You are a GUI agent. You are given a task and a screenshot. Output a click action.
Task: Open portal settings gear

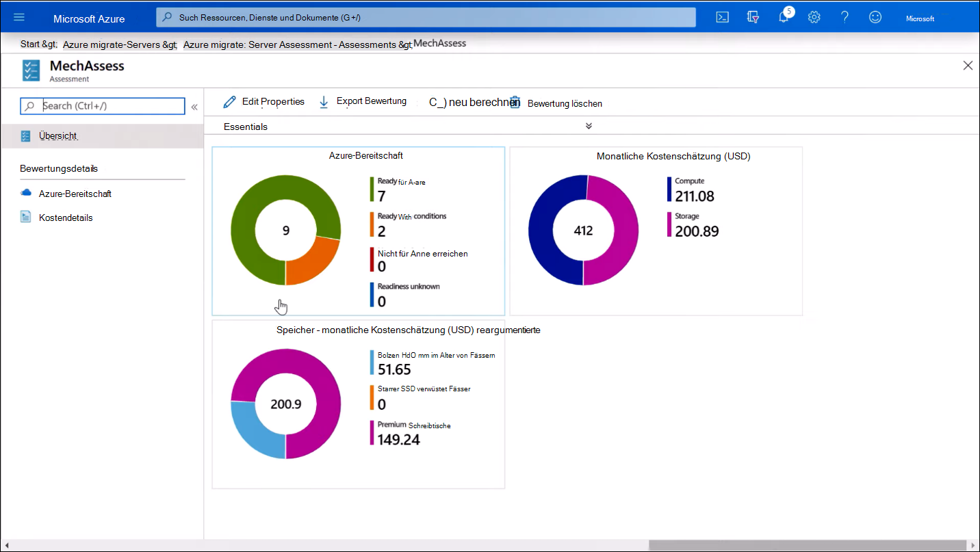814,18
